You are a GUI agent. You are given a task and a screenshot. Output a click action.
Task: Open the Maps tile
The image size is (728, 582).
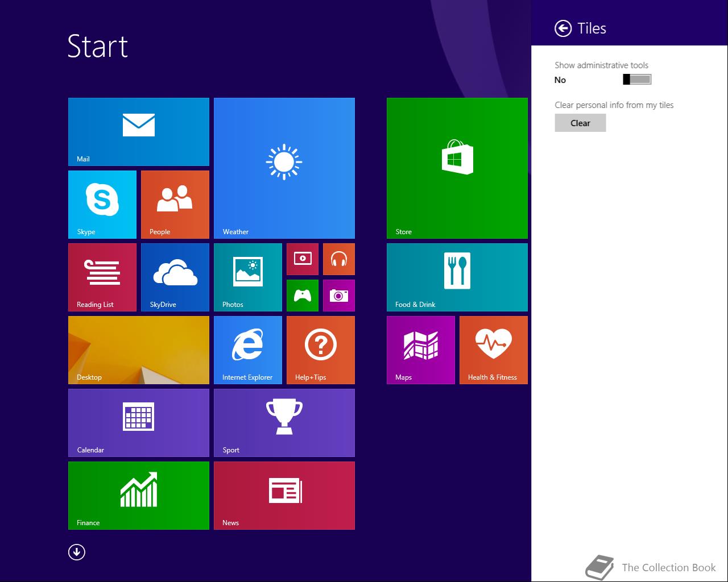click(x=421, y=350)
